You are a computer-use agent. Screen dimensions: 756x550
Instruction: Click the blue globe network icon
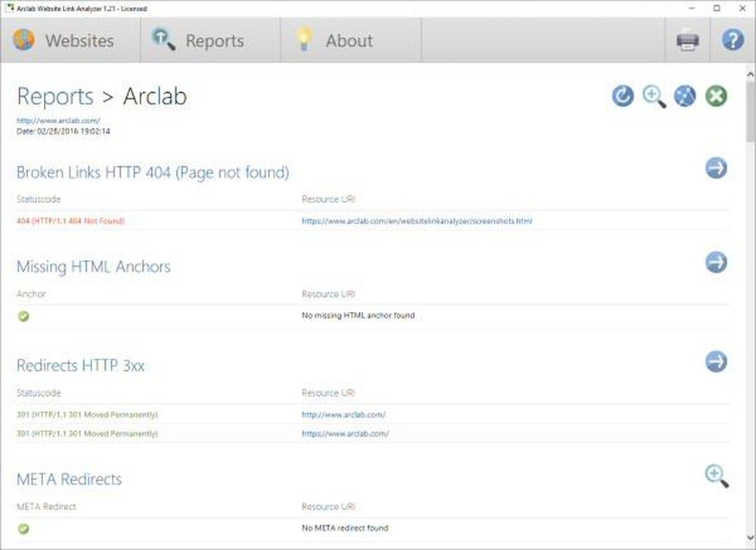(685, 96)
